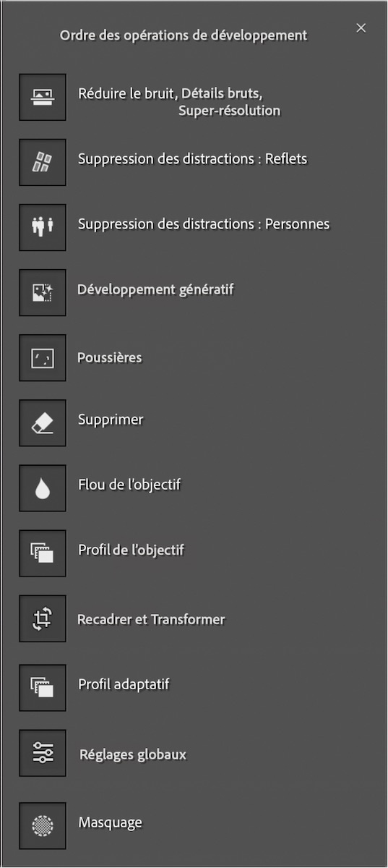Close the Ordre des opérations panel
This screenshot has width=388, height=868.
click(361, 28)
